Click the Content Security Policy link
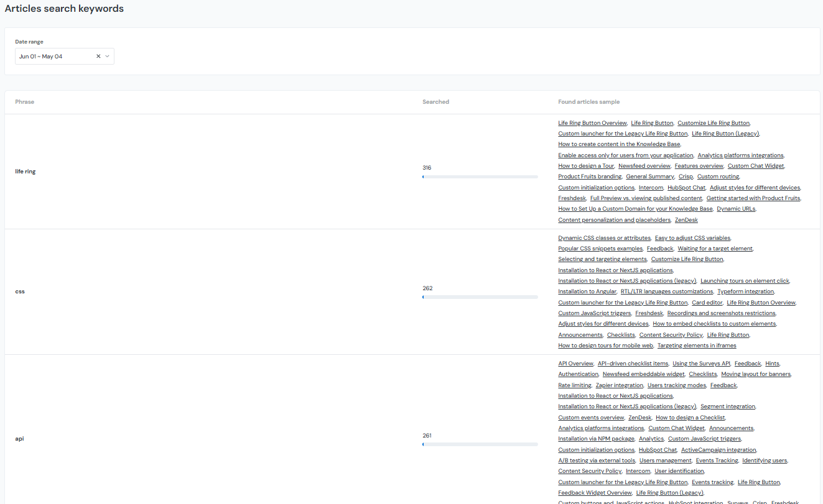Image resolution: width=823 pixels, height=504 pixels. [671, 334]
